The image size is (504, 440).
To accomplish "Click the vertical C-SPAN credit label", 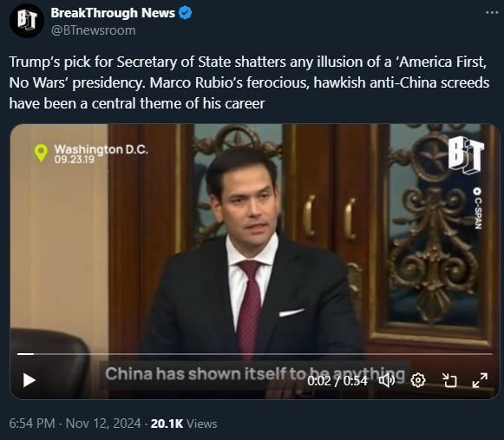I will (x=478, y=208).
